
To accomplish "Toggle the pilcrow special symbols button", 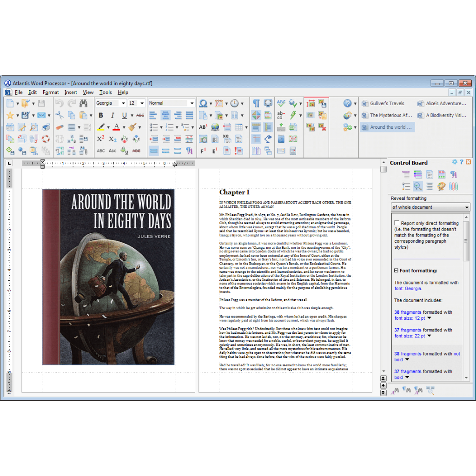I will (x=256, y=103).
